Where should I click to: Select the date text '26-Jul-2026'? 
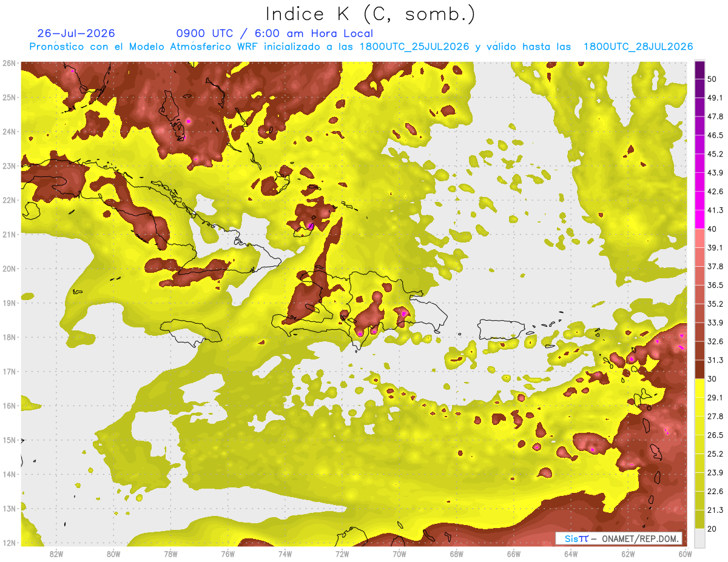pyautogui.click(x=76, y=33)
